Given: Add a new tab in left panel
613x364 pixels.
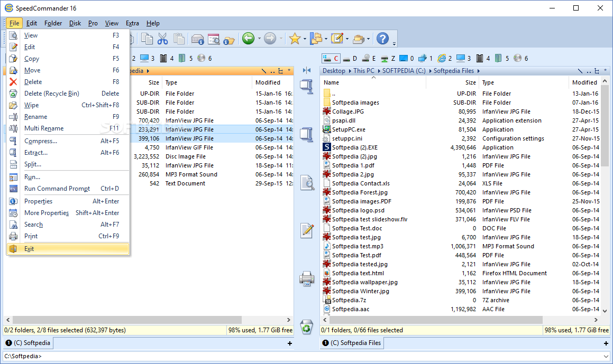Looking at the screenshot, I should pos(290,343).
